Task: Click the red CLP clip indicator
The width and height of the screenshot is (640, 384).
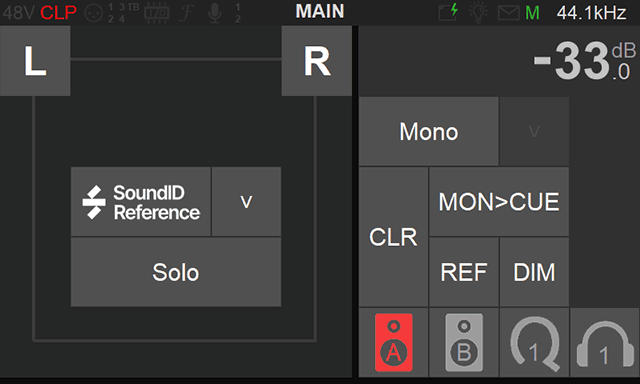Action: pos(58,13)
